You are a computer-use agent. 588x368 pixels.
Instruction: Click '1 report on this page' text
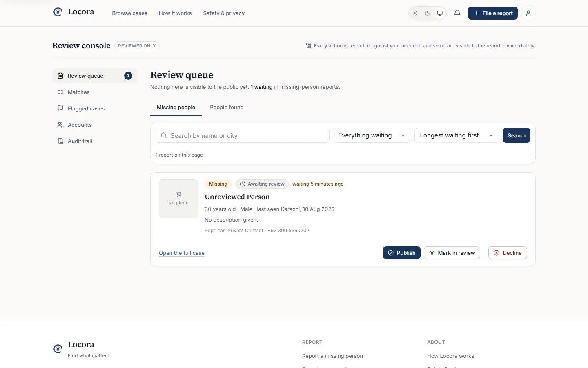[x=179, y=155]
